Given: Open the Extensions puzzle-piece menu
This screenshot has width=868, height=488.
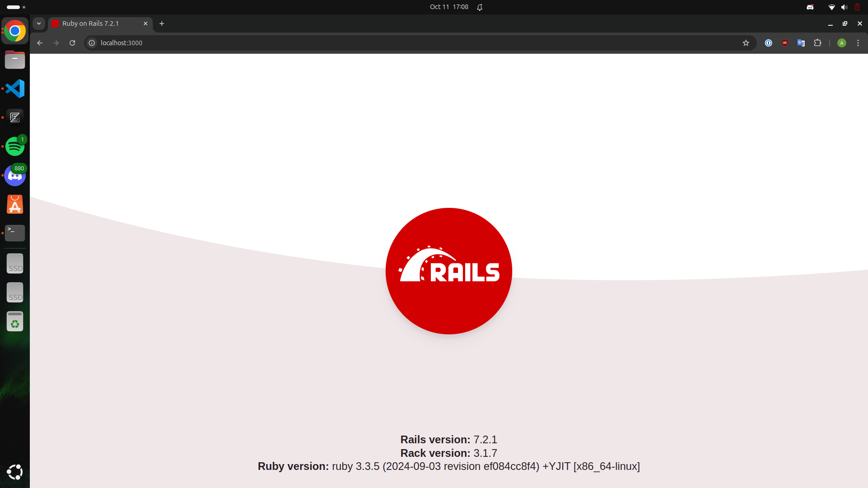Looking at the screenshot, I should (x=817, y=43).
